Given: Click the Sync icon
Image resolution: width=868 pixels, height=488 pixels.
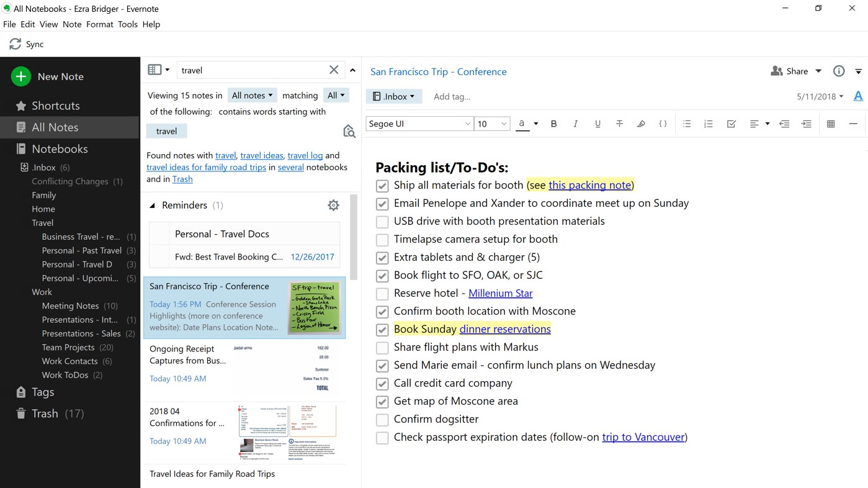Looking at the screenshot, I should click(x=15, y=43).
